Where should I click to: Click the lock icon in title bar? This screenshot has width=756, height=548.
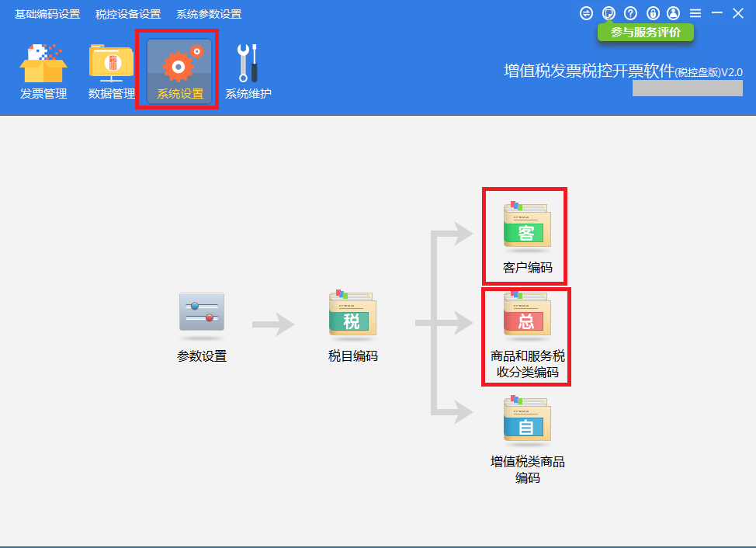652,13
